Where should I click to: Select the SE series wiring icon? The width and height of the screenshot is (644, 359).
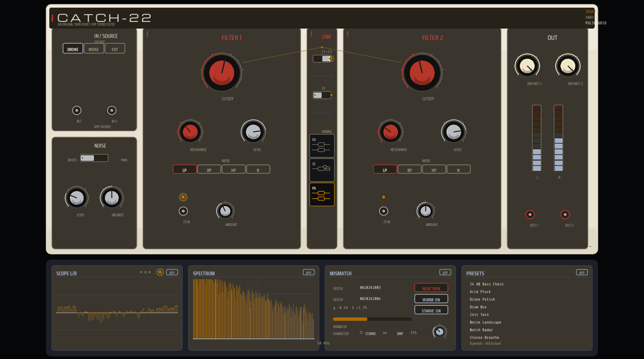tap(322, 170)
